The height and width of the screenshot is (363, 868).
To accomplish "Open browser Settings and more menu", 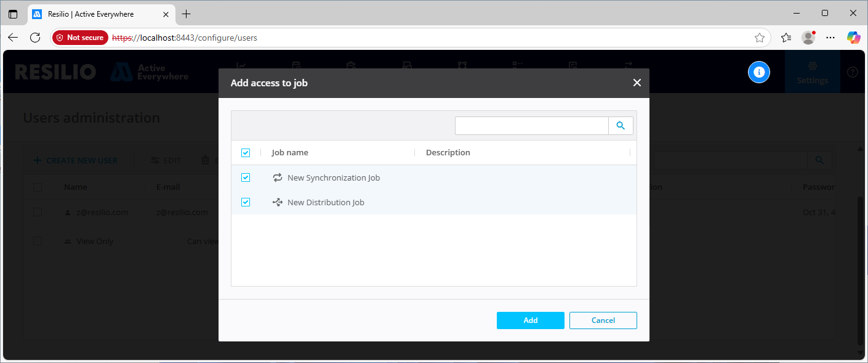I will click(830, 38).
